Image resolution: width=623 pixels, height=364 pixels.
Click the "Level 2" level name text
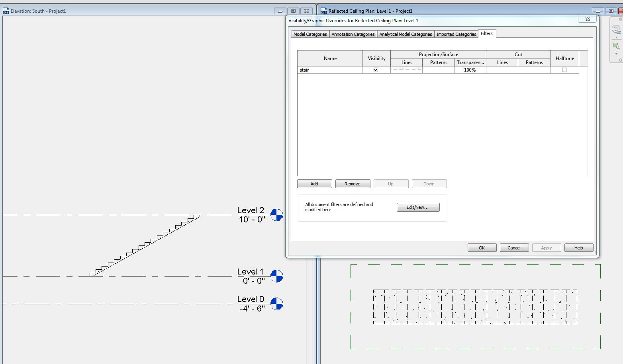pyautogui.click(x=251, y=210)
